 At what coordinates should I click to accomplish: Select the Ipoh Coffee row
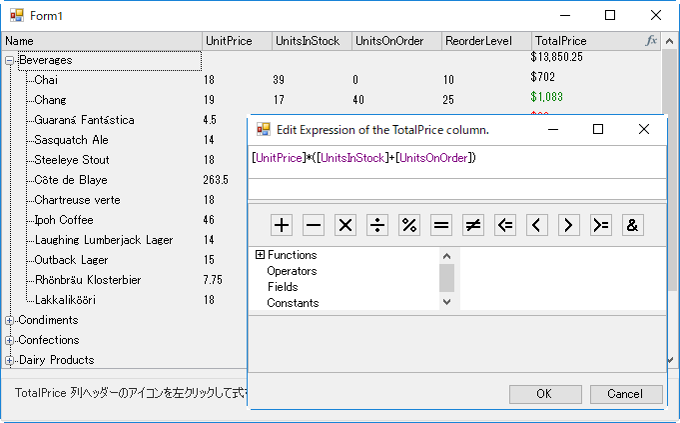pos(64,220)
